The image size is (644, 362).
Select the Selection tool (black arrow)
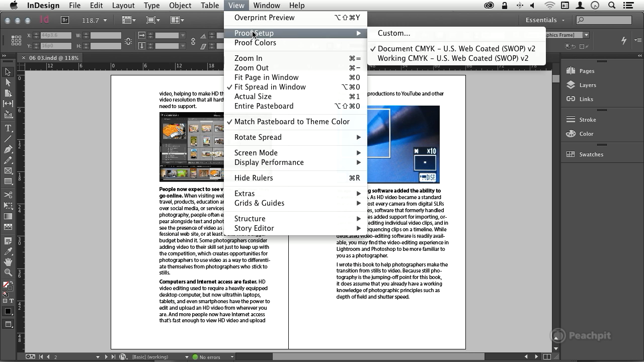pyautogui.click(x=8, y=72)
